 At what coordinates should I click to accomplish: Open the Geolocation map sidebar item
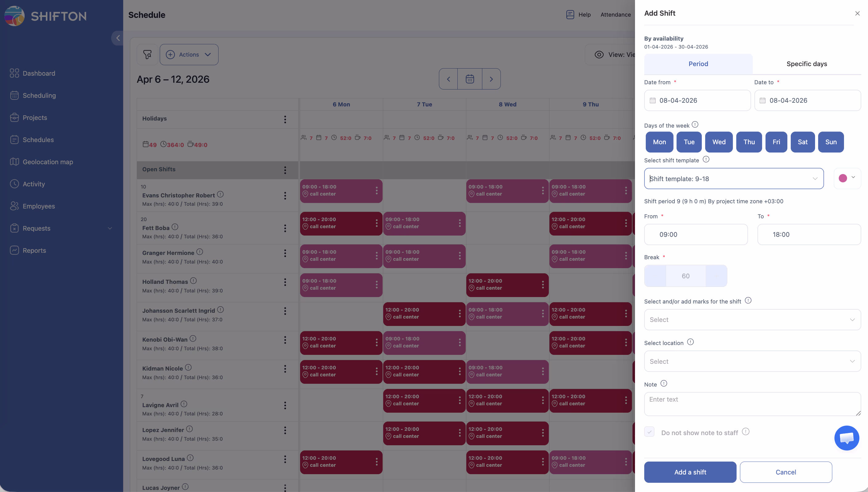48,162
